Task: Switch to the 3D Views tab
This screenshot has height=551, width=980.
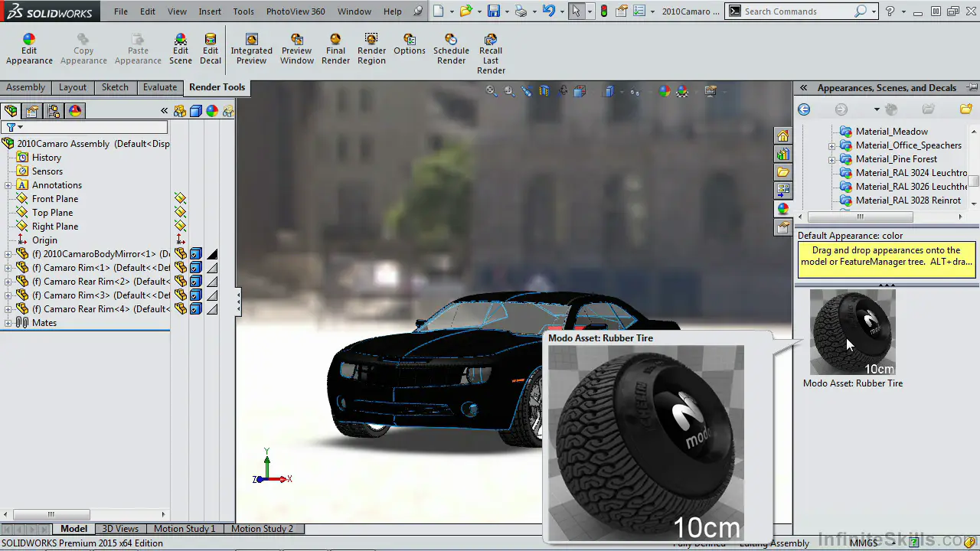Action: 121,529
